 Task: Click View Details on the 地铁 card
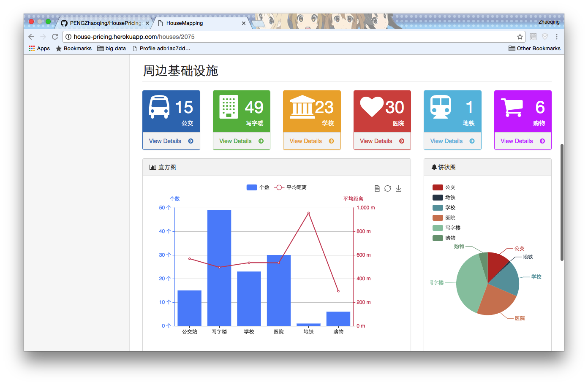[452, 141]
